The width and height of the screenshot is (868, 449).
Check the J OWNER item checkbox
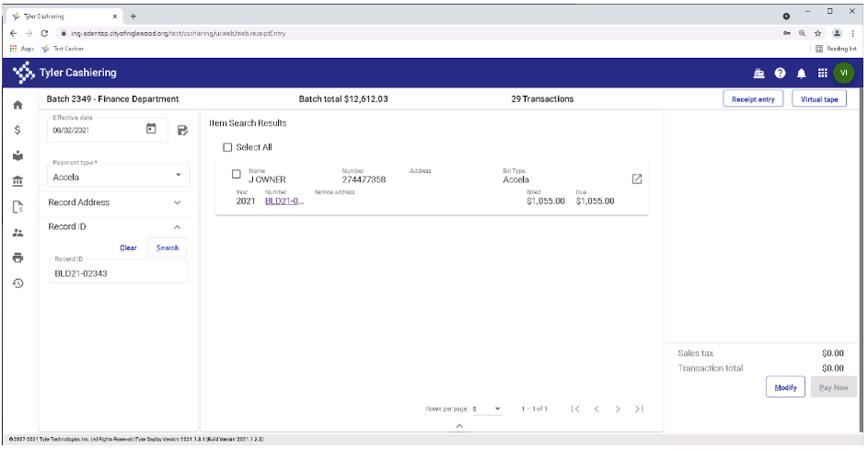point(237,174)
